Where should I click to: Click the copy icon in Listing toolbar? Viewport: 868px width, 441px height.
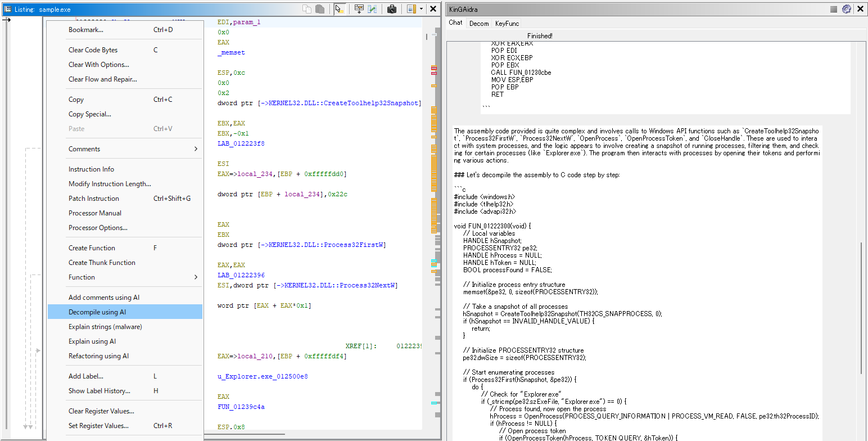pos(307,9)
